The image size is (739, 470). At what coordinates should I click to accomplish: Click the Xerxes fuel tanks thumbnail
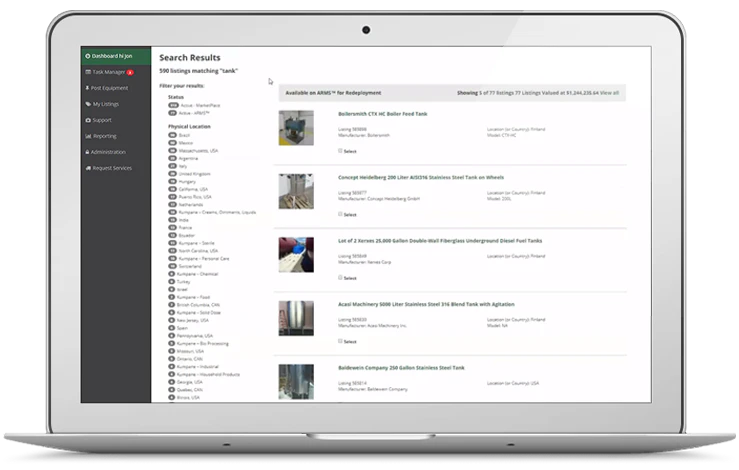(296, 255)
